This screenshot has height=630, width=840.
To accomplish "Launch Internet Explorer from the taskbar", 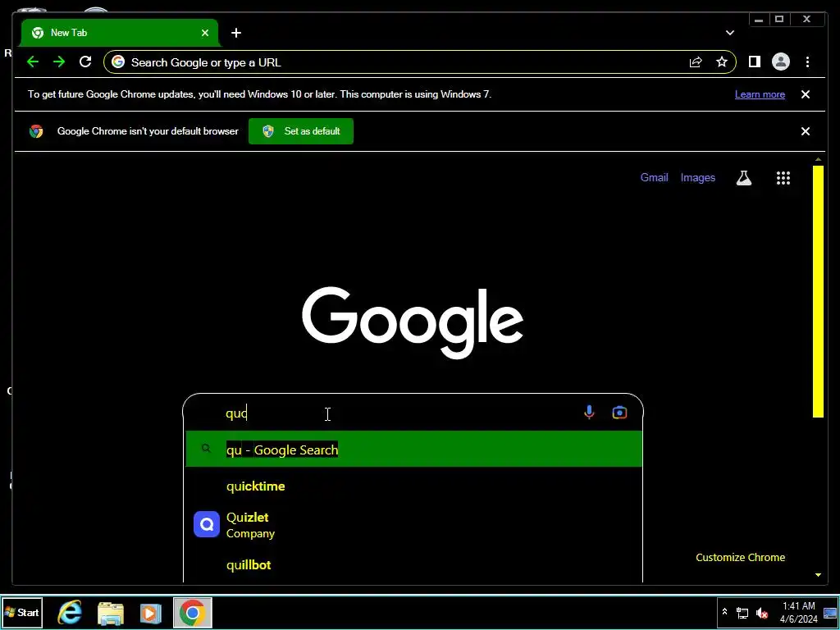I will tap(70, 612).
